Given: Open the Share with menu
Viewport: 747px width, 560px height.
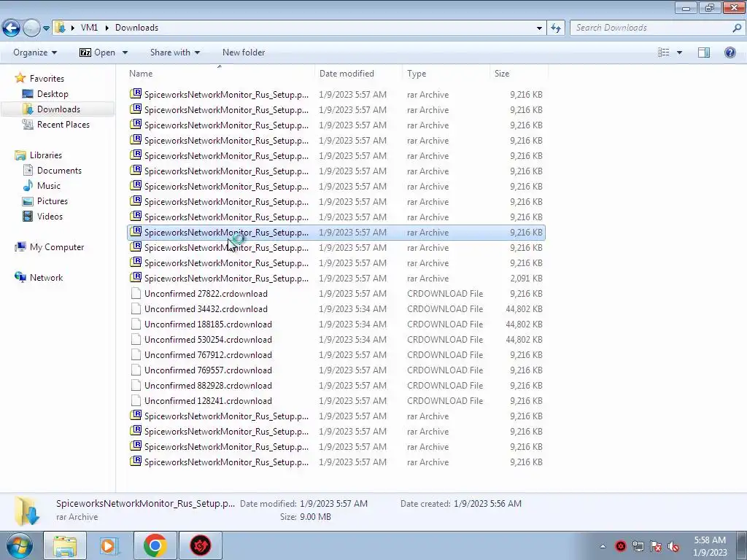Looking at the screenshot, I should (174, 52).
